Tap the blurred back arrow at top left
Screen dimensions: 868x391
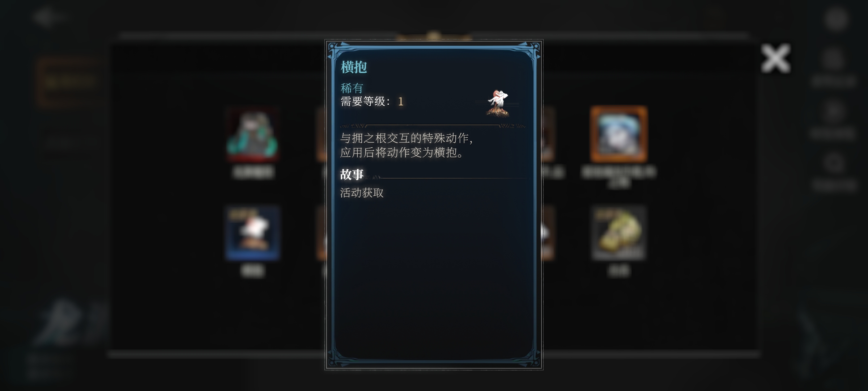coord(46,17)
